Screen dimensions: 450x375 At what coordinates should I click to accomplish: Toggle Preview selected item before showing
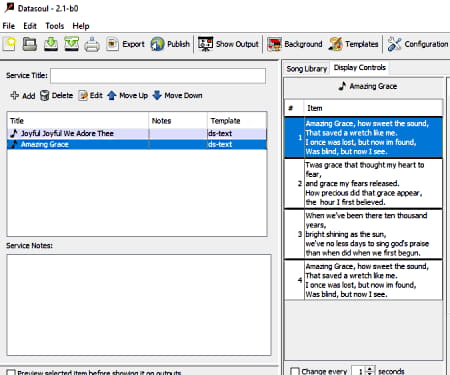coord(11,372)
